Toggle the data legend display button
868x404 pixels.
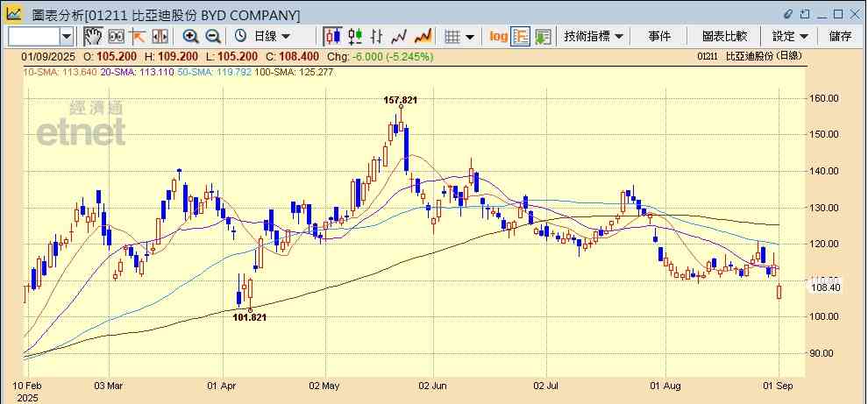coord(521,37)
